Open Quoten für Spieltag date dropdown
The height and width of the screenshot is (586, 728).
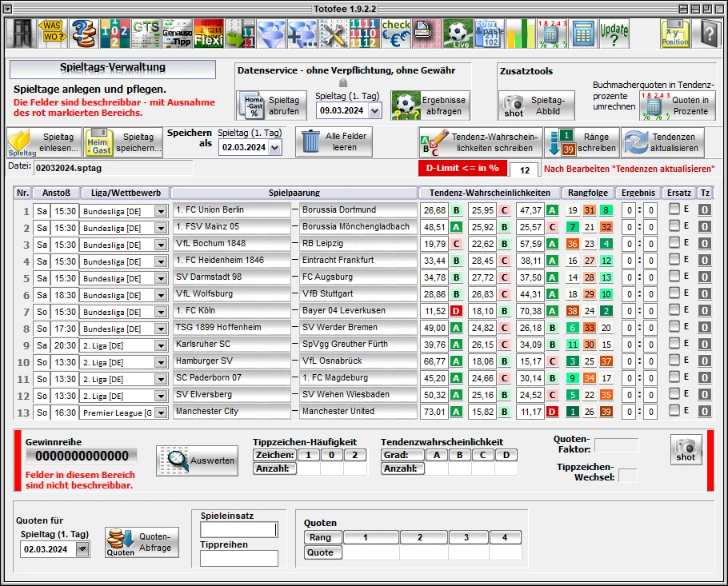click(82, 549)
